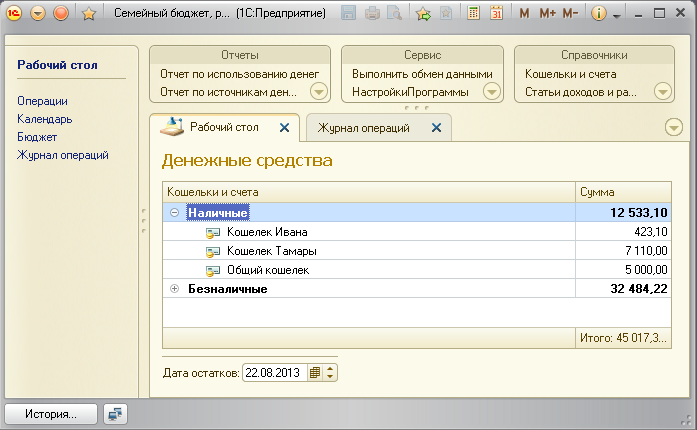Viewport: 697px width, 430px height.
Task: Close the Журнал операций tab
Action: pos(437,128)
